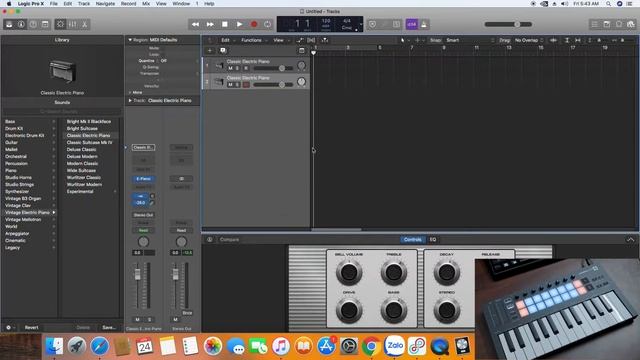
Task: Toggle the metronome click button
Action: point(424,24)
